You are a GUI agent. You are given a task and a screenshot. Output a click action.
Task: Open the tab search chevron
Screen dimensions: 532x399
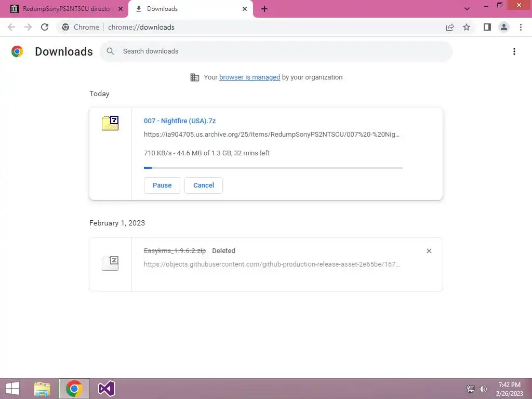[x=467, y=9]
